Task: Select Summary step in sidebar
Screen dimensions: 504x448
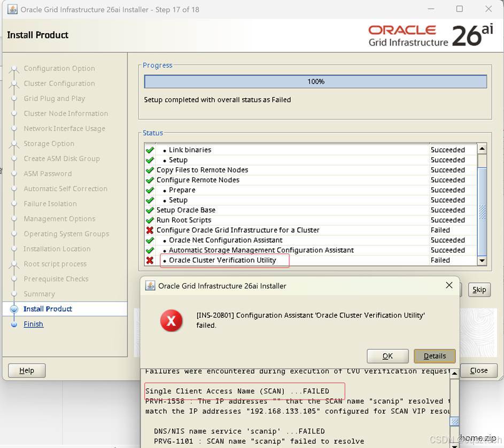Action: [39, 294]
